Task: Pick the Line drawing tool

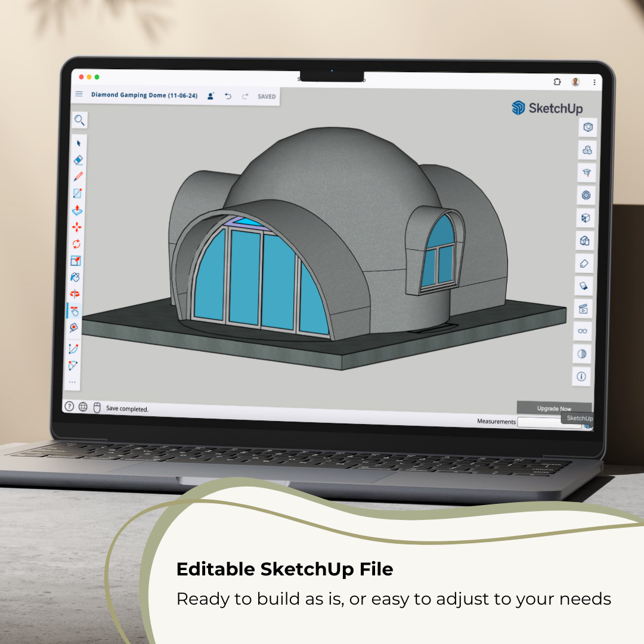Action: tap(79, 177)
